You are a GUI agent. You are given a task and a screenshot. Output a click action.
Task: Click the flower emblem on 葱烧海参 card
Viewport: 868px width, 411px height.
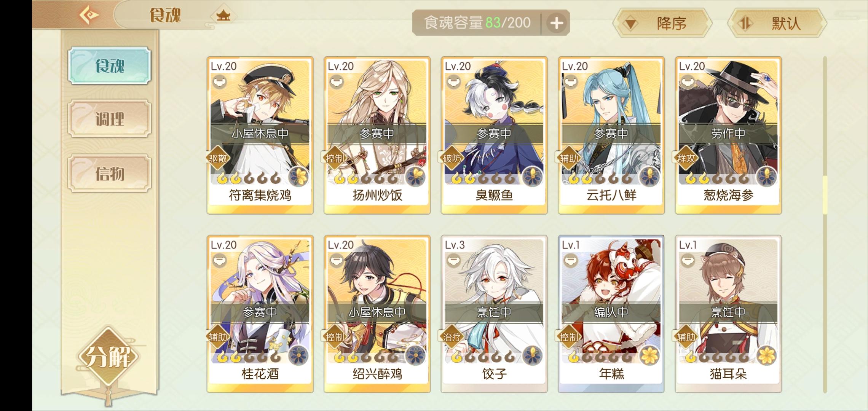coord(766,176)
